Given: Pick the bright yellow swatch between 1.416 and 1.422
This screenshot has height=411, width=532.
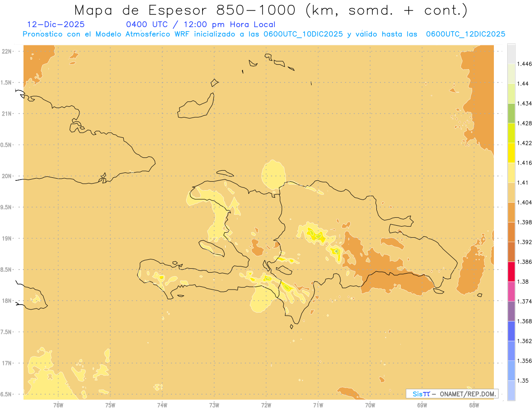Looking at the screenshot, I should click(x=511, y=153).
